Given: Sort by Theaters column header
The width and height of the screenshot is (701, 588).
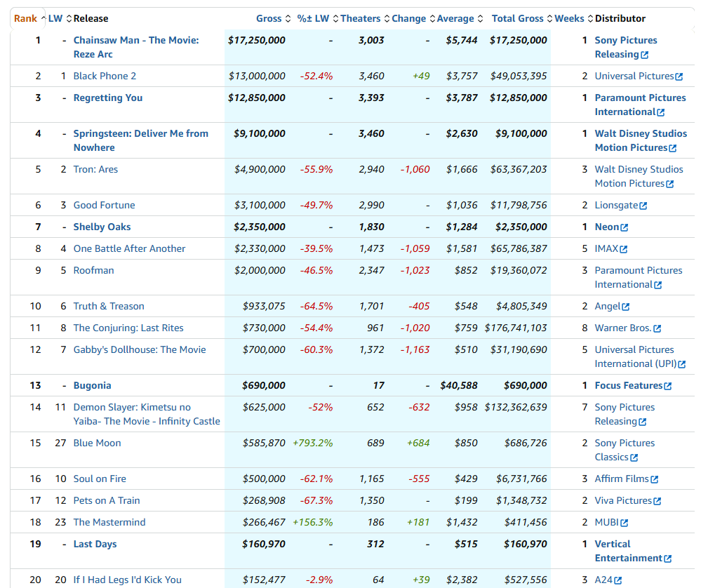Looking at the screenshot, I should pos(360,18).
